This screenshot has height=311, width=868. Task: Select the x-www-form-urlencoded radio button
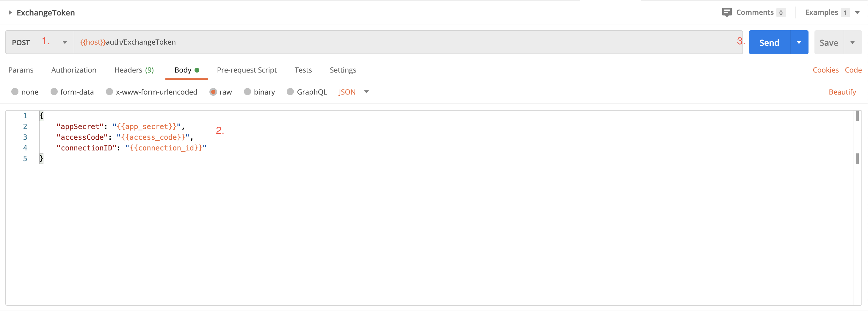click(x=109, y=92)
